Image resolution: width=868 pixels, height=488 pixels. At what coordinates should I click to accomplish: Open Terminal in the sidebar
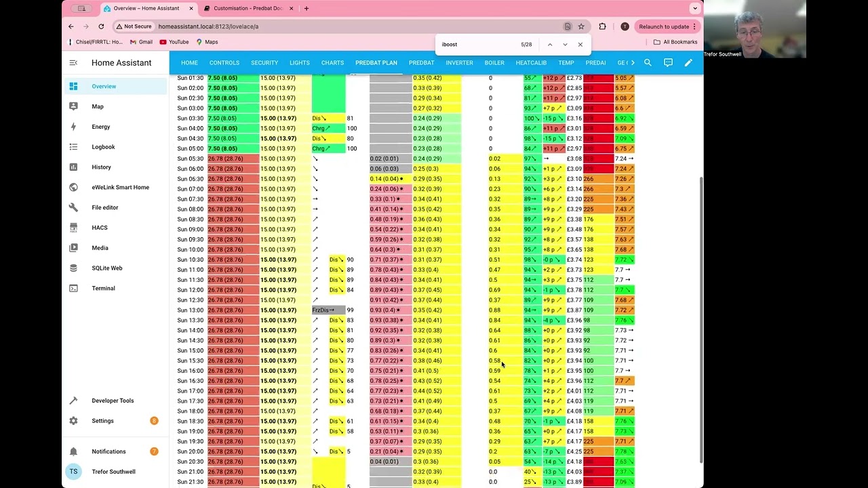point(116,288)
